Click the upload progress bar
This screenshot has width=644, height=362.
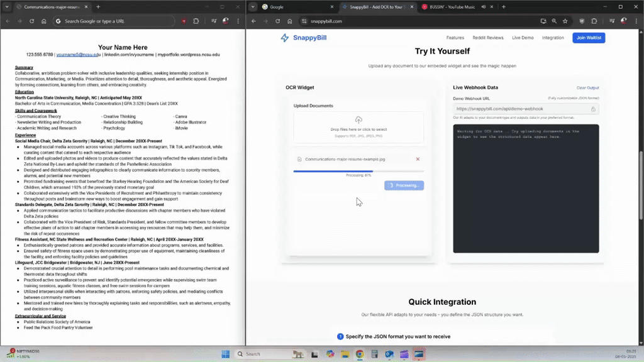click(x=358, y=171)
